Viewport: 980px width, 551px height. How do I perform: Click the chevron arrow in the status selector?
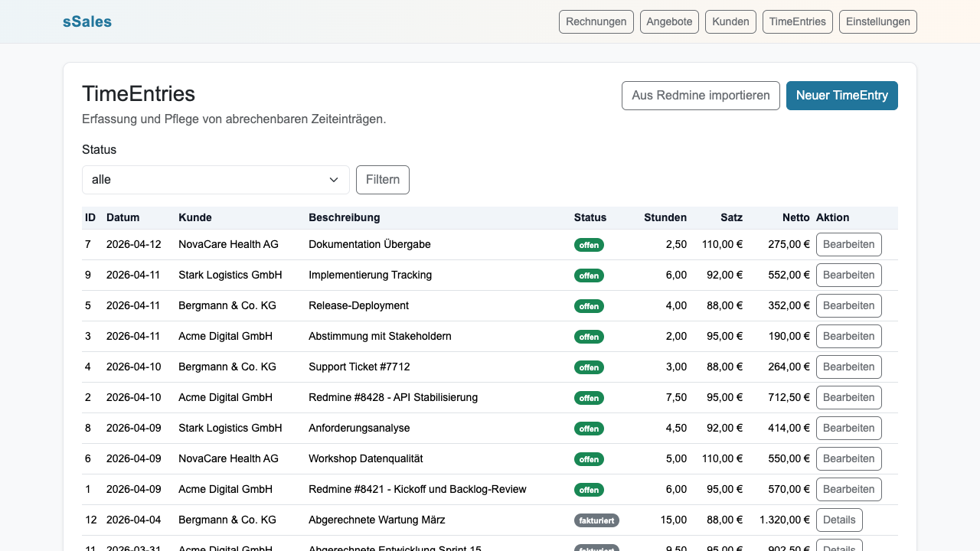(333, 179)
